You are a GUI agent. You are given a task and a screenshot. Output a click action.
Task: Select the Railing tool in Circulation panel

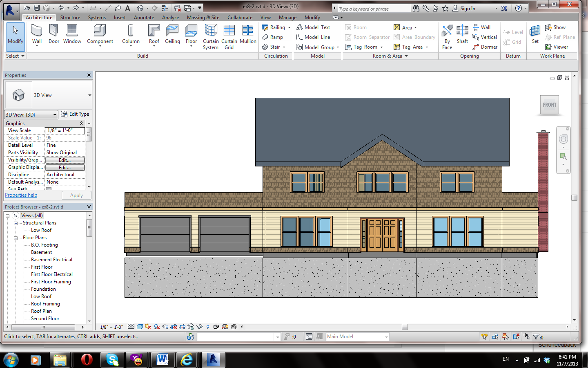[x=274, y=27]
